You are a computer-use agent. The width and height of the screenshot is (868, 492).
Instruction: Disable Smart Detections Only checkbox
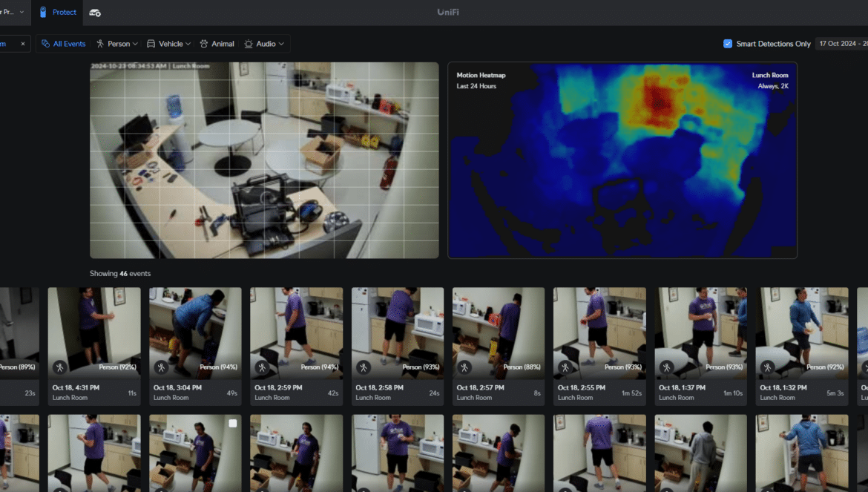click(x=727, y=44)
